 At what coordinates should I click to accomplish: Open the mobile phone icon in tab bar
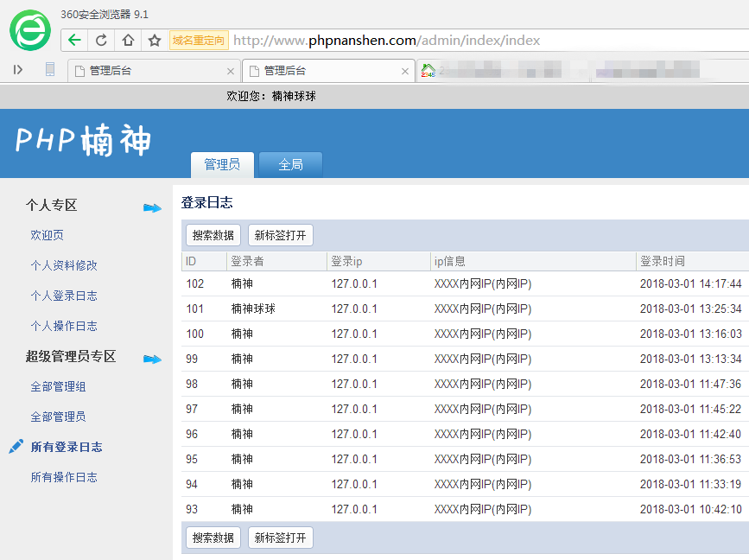click(50, 70)
